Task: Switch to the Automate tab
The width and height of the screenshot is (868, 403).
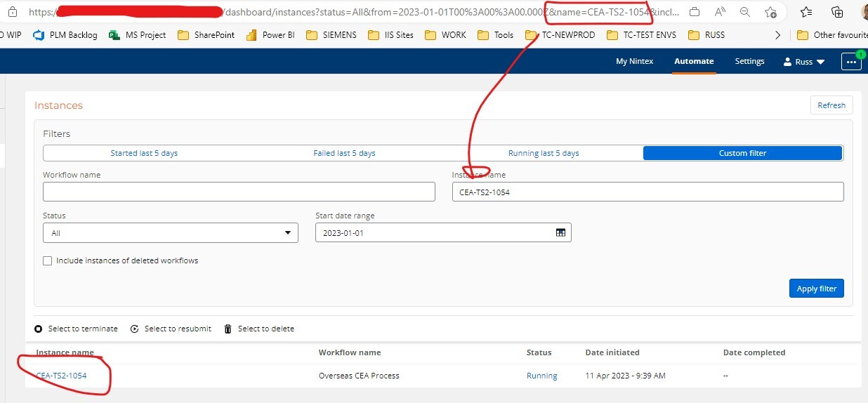Action: (694, 62)
